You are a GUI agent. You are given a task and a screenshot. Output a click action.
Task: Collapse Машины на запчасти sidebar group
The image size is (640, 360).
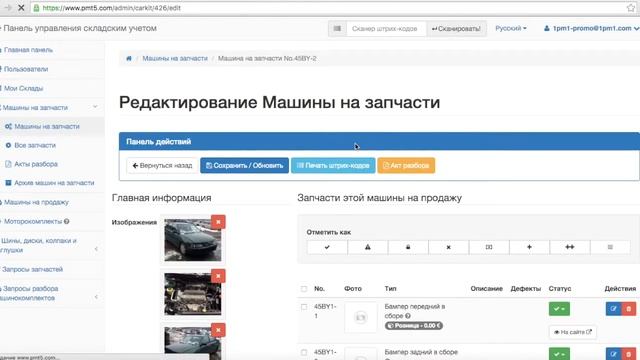(95, 107)
